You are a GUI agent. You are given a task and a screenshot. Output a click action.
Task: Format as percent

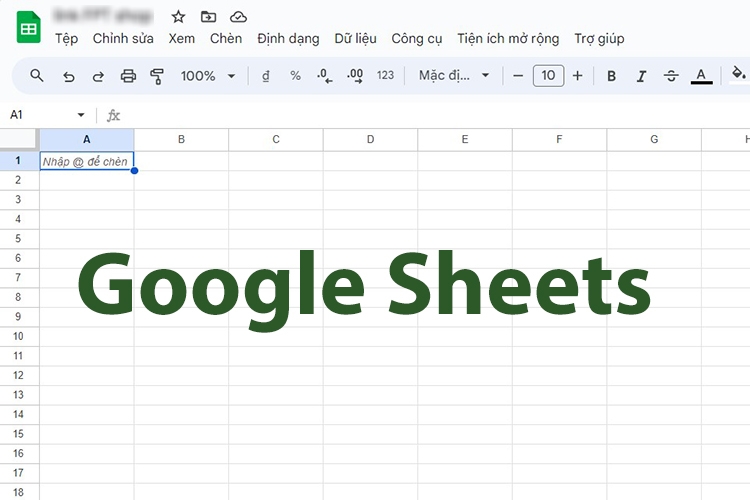point(295,76)
